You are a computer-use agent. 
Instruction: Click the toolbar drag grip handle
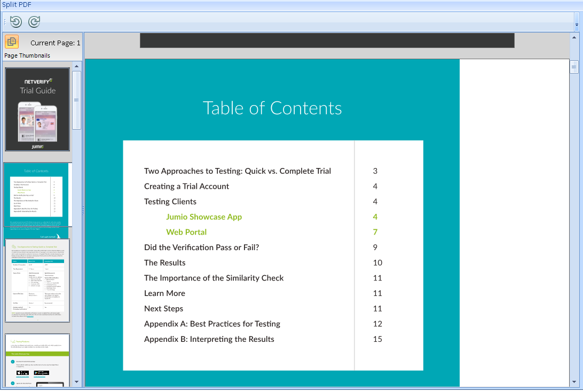coord(4,21)
